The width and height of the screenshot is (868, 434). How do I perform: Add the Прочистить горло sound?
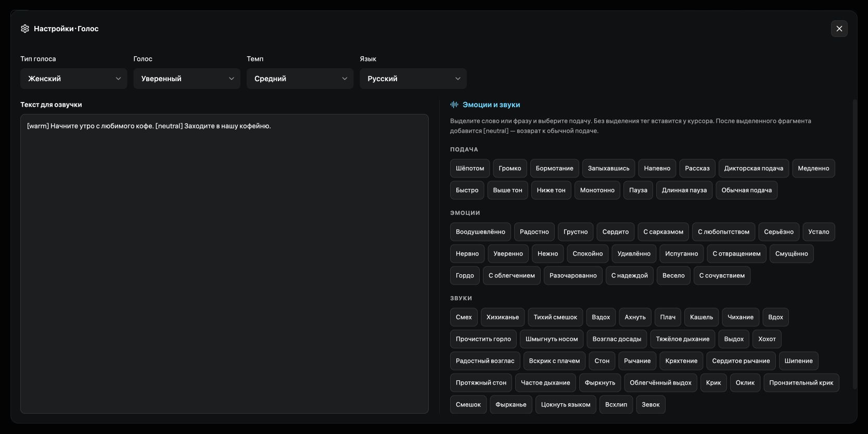[x=483, y=339]
